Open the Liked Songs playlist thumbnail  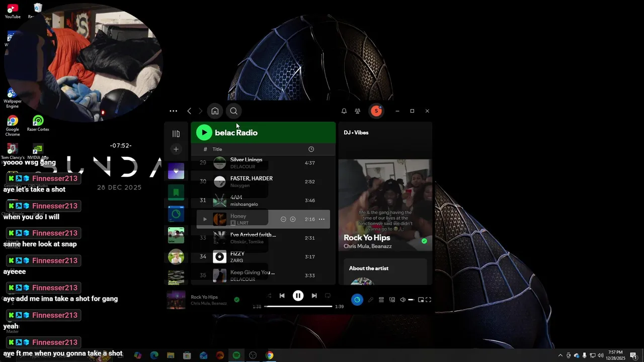pyautogui.click(x=176, y=171)
